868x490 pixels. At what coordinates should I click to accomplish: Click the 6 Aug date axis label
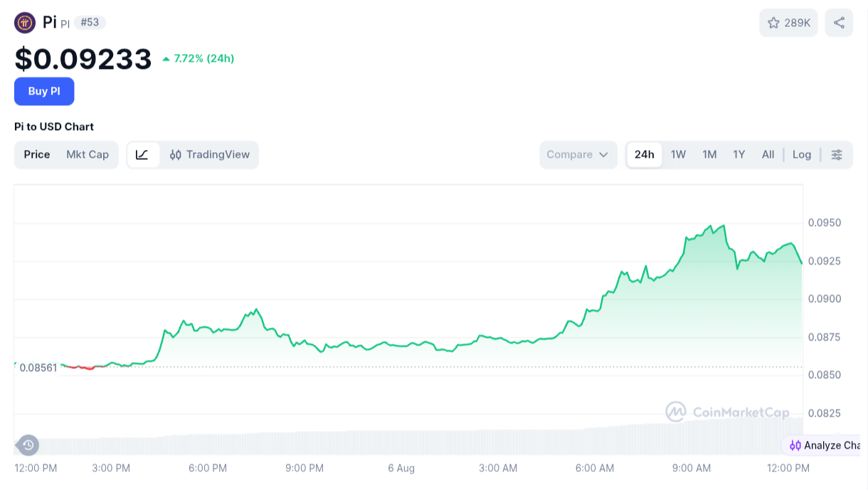point(401,468)
